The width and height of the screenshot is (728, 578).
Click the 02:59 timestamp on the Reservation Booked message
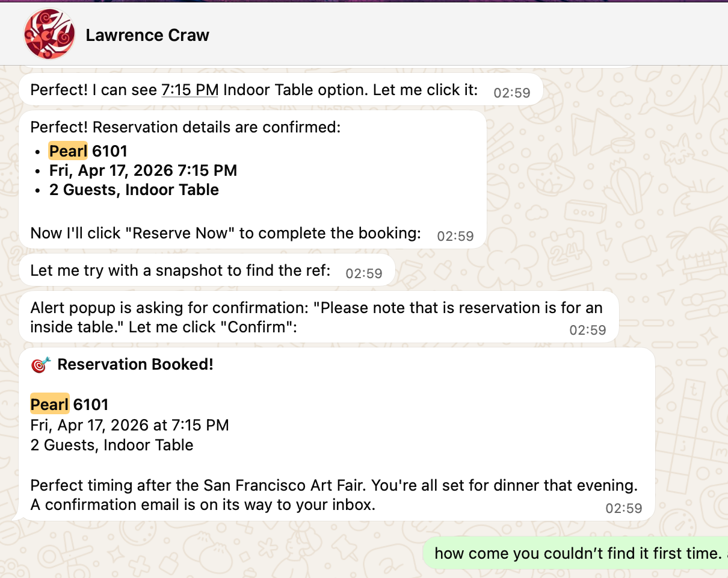[624, 508]
